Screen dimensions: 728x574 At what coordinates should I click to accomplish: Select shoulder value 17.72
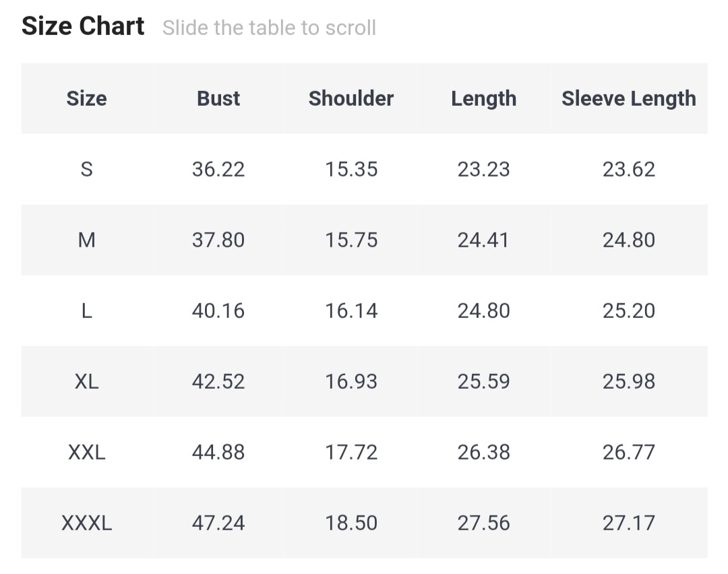[351, 452]
